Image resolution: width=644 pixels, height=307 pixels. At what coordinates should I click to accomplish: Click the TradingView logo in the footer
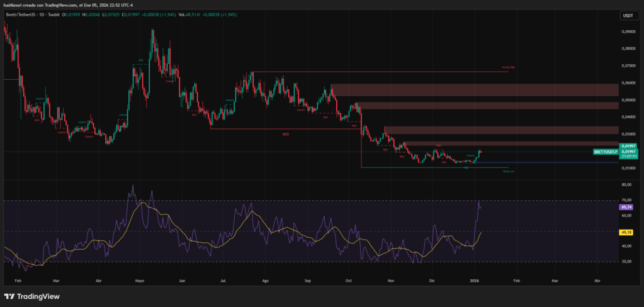[x=31, y=296]
